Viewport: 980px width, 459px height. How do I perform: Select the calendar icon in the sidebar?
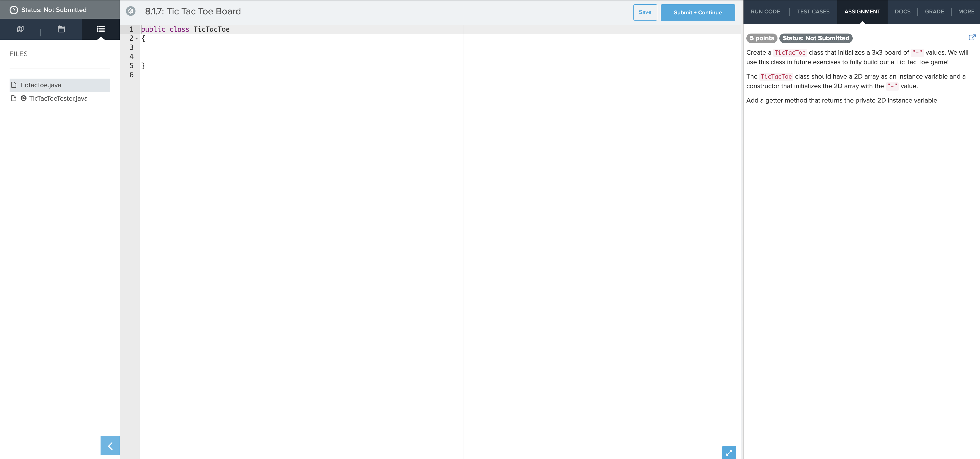pos(61,29)
